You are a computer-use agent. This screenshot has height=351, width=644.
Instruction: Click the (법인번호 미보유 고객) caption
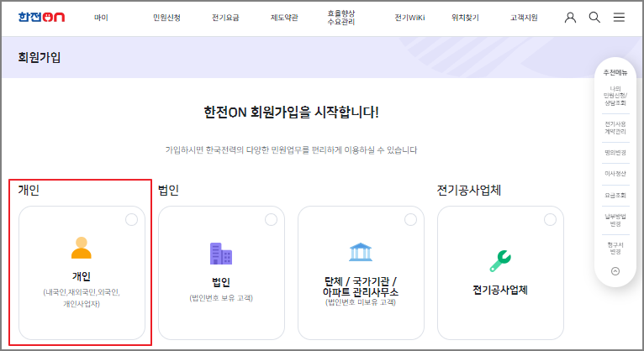(x=361, y=302)
